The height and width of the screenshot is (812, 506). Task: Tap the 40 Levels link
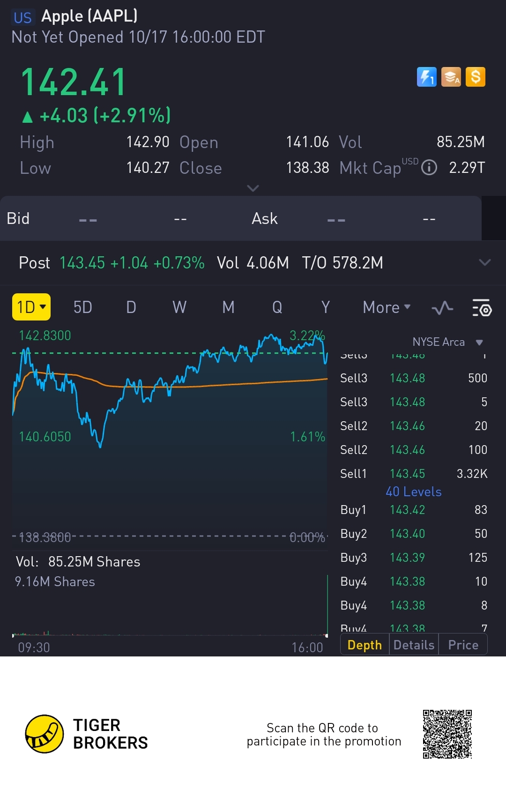[413, 492]
